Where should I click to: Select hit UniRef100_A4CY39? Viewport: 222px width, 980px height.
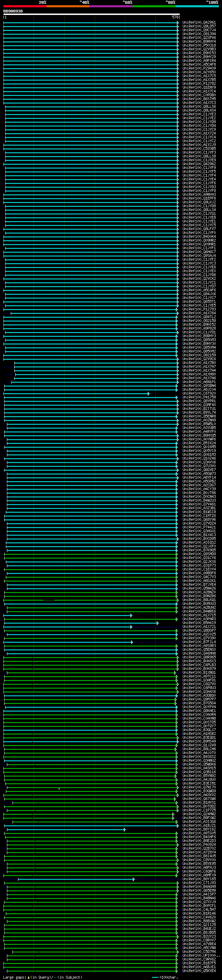(199, 489)
